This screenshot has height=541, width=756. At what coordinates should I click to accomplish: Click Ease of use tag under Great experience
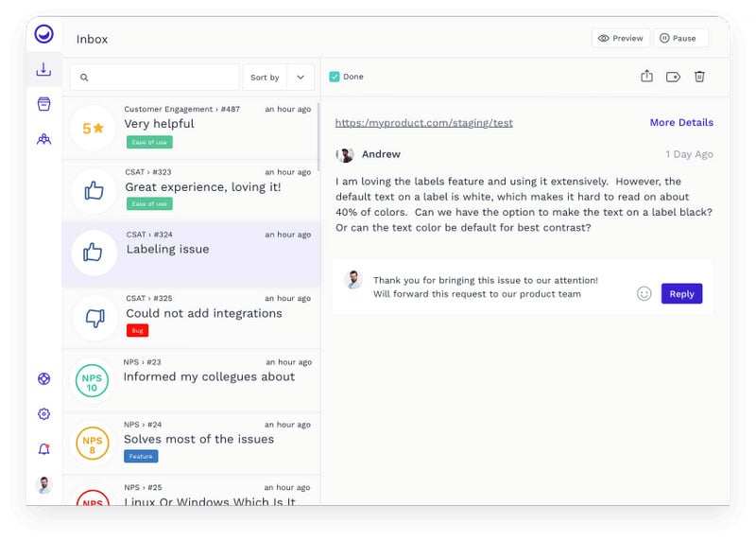149,203
